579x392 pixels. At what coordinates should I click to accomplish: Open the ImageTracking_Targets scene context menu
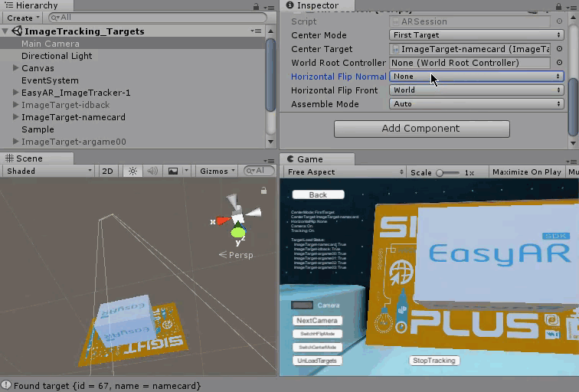point(256,31)
